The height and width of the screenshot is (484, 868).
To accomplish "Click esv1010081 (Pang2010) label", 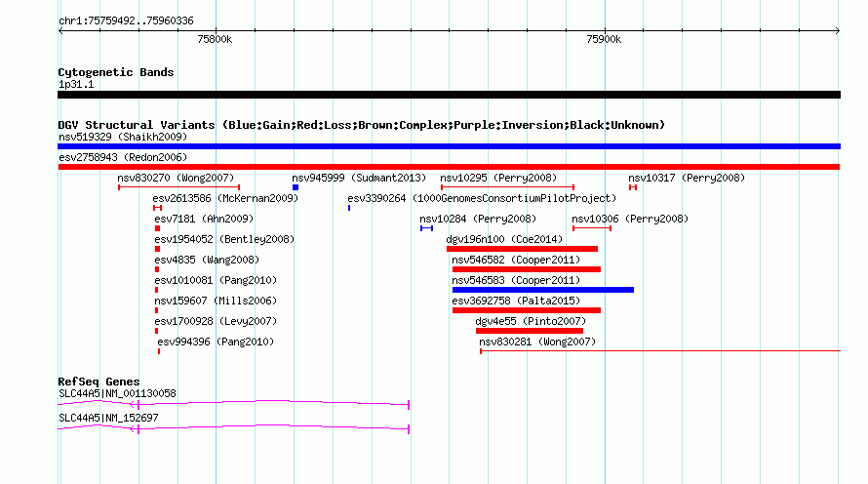I will coord(216,280).
